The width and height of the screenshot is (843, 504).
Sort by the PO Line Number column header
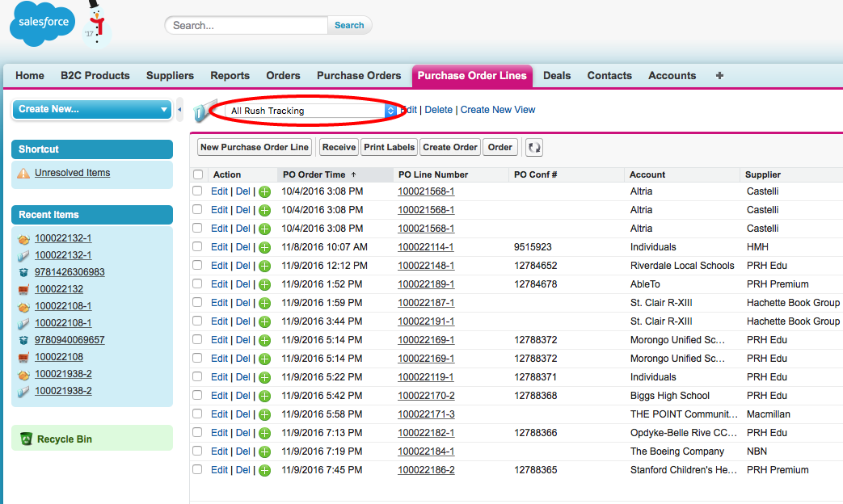(x=433, y=174)
